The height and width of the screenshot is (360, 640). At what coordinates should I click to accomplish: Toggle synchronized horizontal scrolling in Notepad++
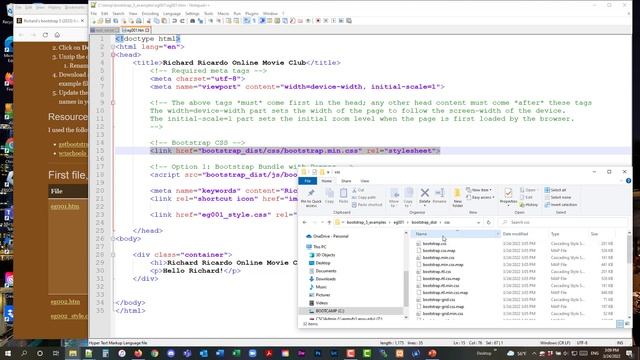[x=236, y=21]
